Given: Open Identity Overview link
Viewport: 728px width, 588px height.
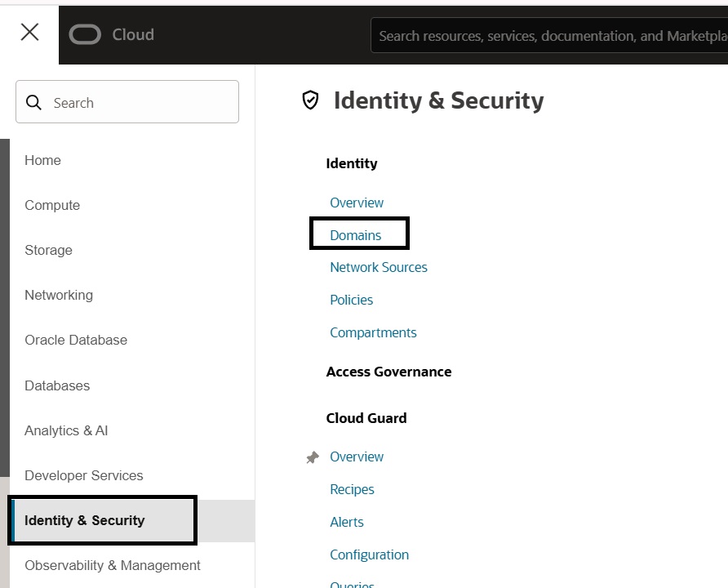Looking at the screenshot, I should click(x=357, y=203).
